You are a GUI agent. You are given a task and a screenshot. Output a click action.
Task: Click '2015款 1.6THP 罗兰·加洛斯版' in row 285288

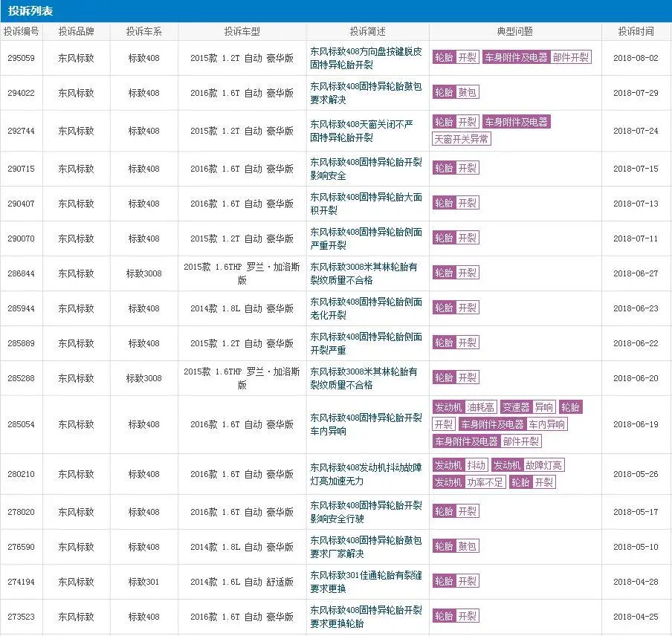point(242,378)
